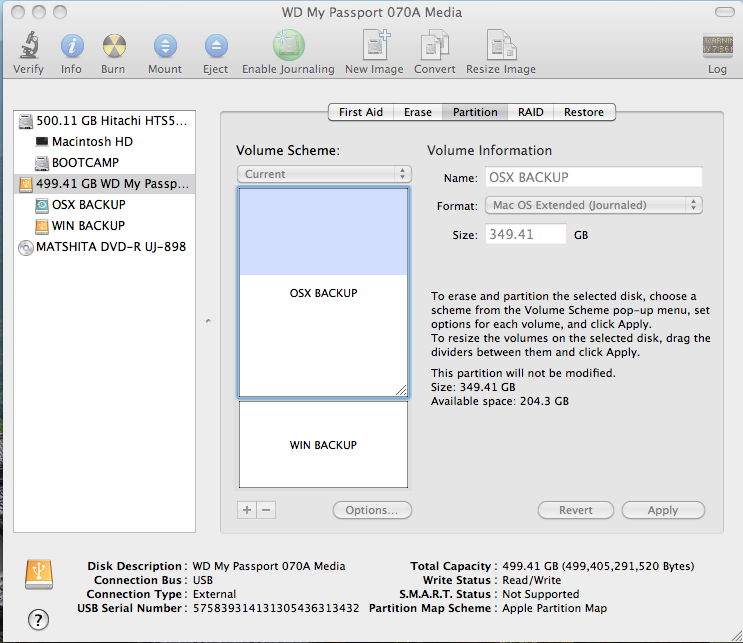Open the Volume Scheme dropdown
Viewport: 743px width, 643px height.
(x=324, y=174)
